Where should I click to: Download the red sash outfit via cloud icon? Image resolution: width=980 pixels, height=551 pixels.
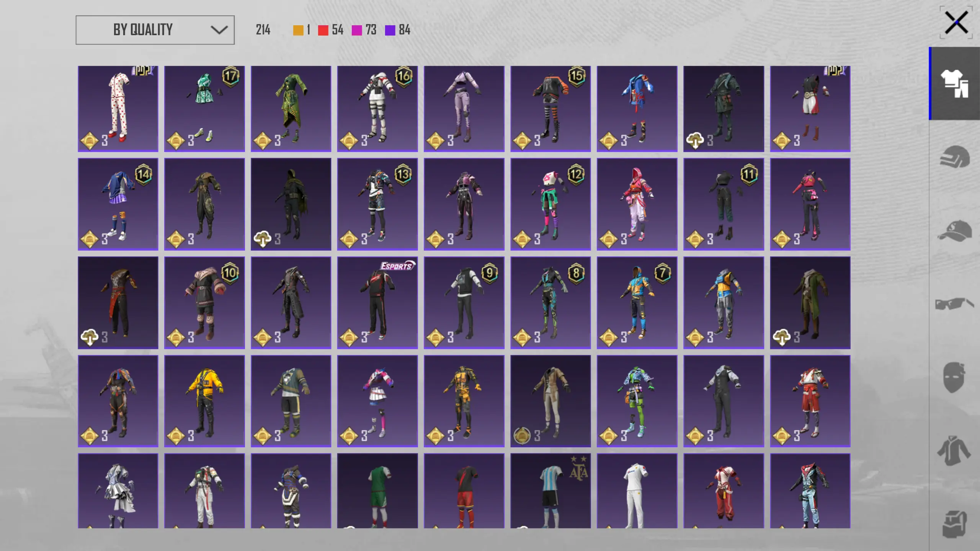coord(89,337)
